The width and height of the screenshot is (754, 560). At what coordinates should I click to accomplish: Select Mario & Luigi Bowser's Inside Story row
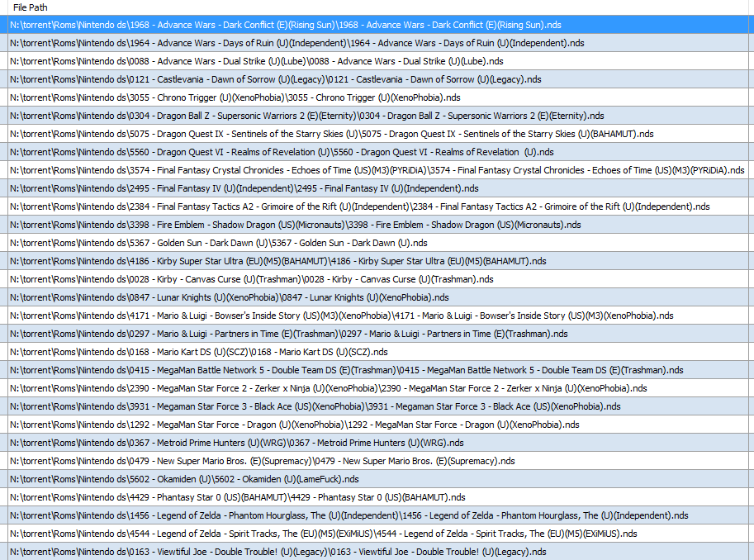(378, 316)
